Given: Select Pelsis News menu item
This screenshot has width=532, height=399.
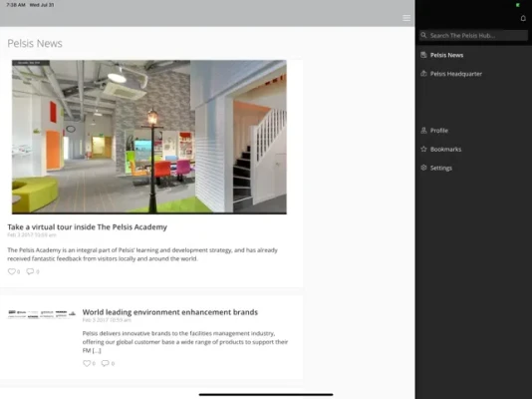Looking at the screenshot, I should (x=446, y=55).
